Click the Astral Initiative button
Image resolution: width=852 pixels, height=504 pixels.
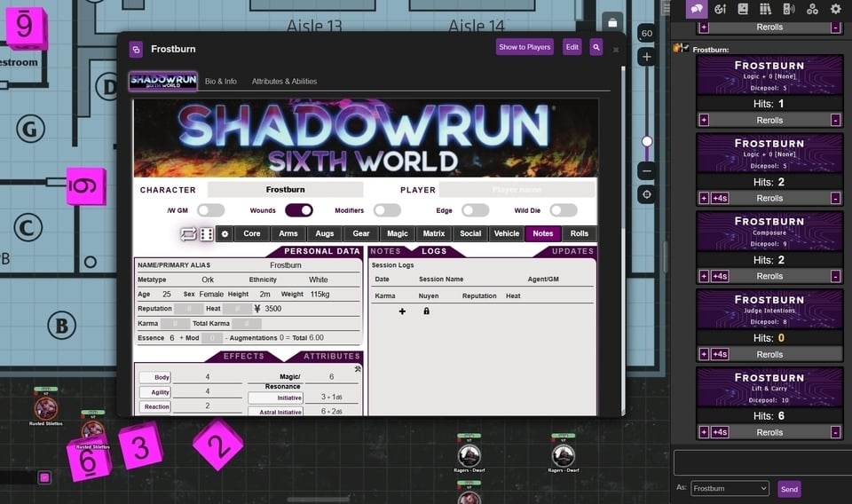[x=275, y=412]
